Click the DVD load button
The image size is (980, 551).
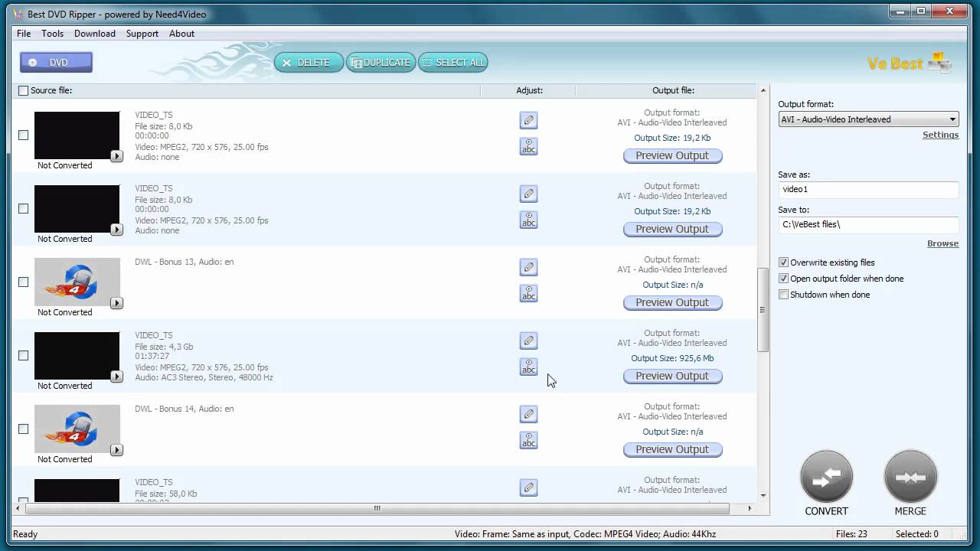coord(57,63)
